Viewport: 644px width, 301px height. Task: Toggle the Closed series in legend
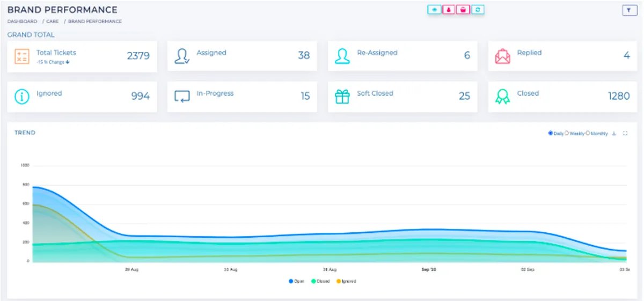point(320,281)
